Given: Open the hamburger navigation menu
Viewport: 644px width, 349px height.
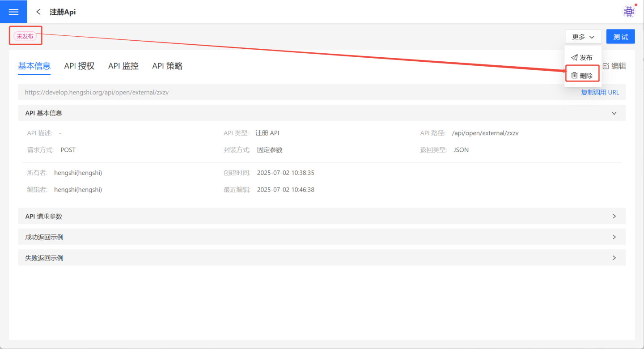Looking at the screenshot, I should 13,12.
